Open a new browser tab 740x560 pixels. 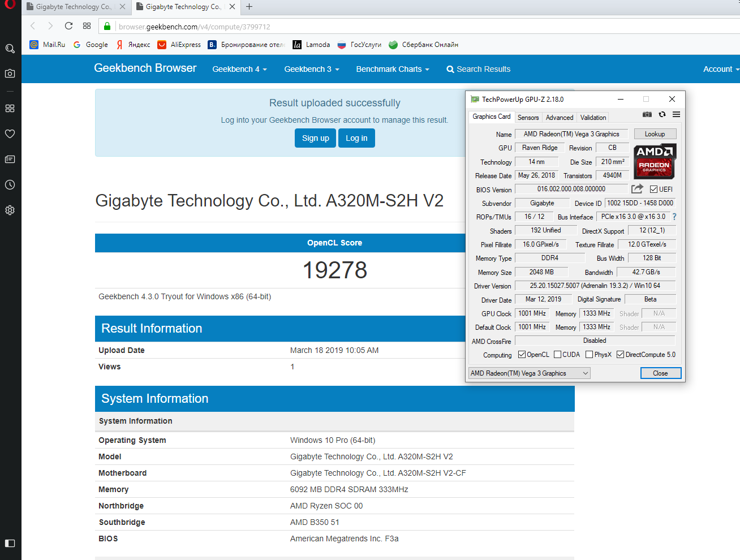point(249,7)
